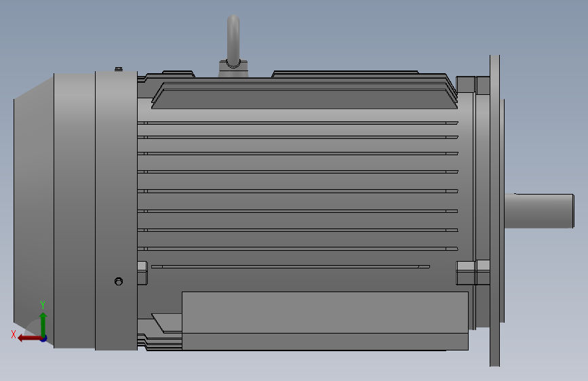
Task: Click the red X axis arrow
Action: [x=29, y=338]
